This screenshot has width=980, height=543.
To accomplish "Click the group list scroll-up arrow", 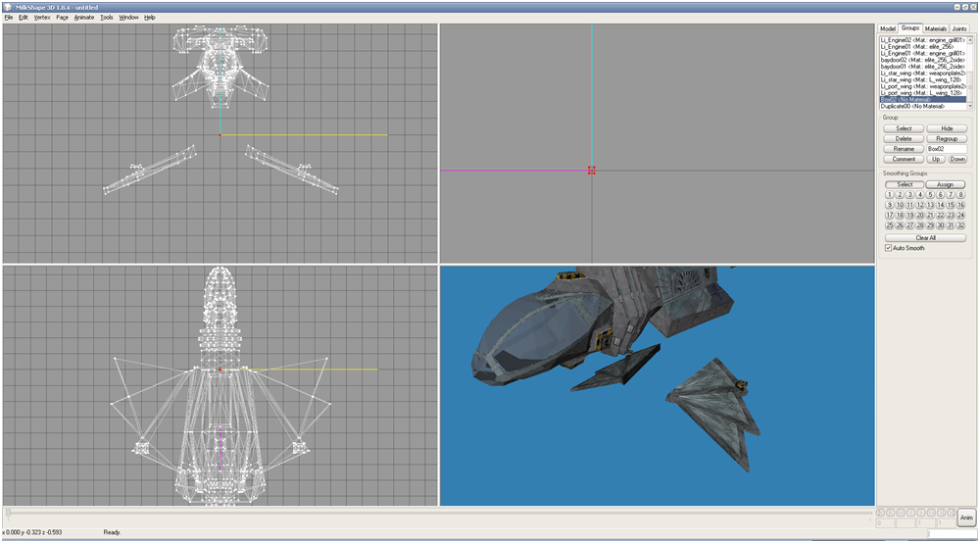I will (970, 39).
